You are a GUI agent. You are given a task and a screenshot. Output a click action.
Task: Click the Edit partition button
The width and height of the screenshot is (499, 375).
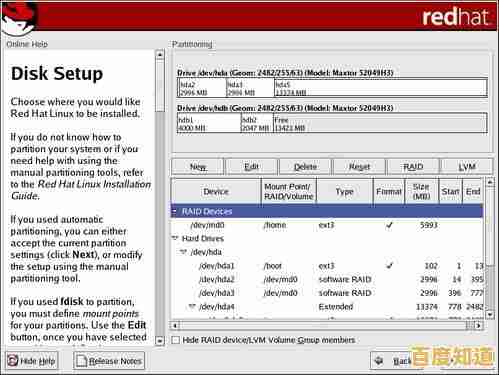pos(251,167)
